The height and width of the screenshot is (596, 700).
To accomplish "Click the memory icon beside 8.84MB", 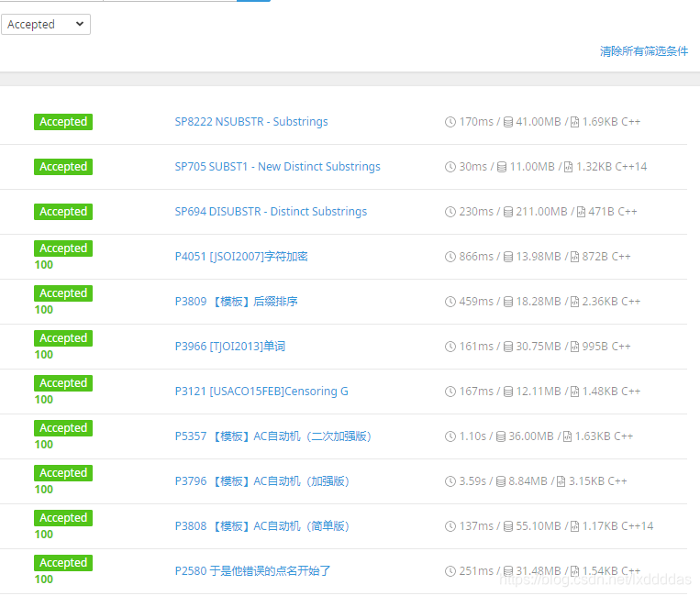I will 501,481.
